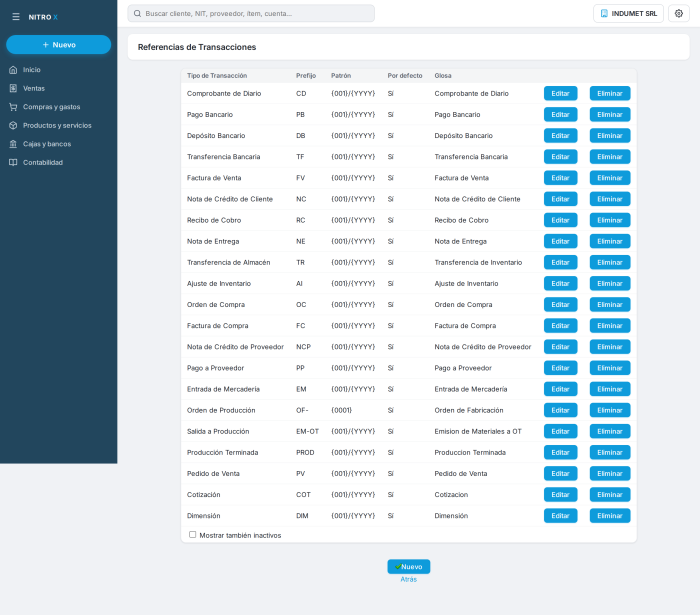Edit the Factura de Venta reference
The image size is (700, 615).
[x=560, y=178]
